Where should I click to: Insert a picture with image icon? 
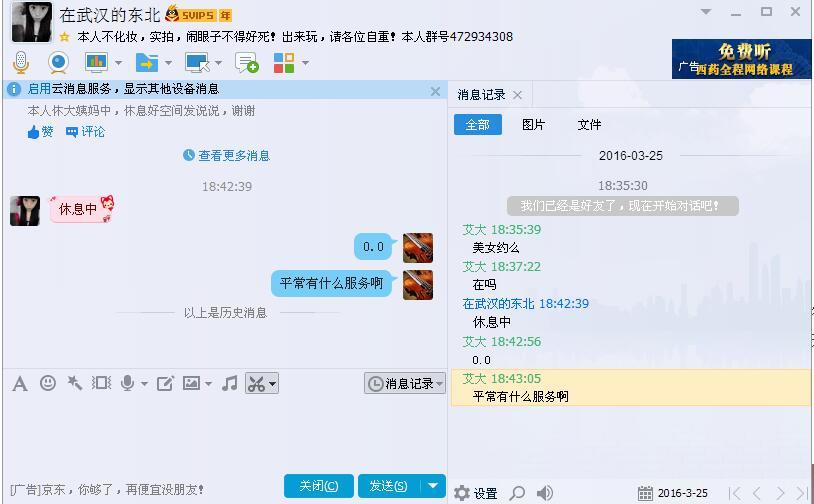pos(191,383)
